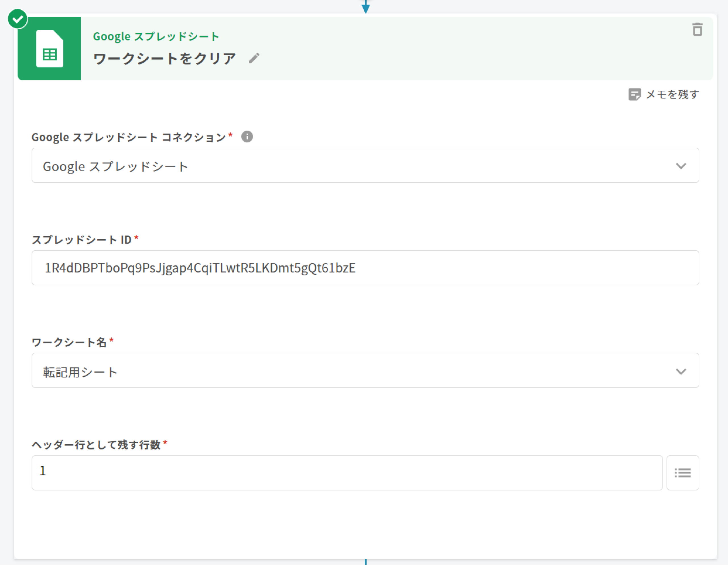Click the green Google Sheets app icon

click(x=49, y=49)
